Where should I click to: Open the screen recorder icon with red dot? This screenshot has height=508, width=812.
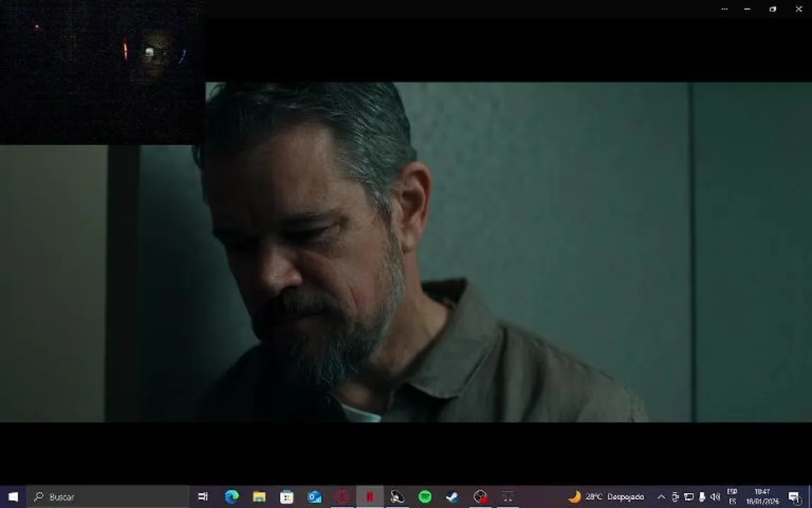pos(481,497)
